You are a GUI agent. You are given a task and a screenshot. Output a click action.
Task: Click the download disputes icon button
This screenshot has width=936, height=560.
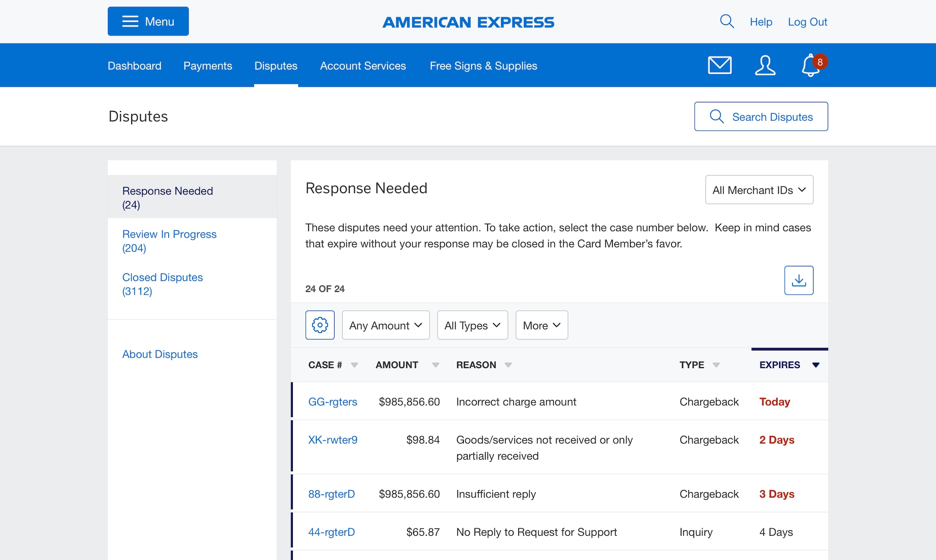798,280
